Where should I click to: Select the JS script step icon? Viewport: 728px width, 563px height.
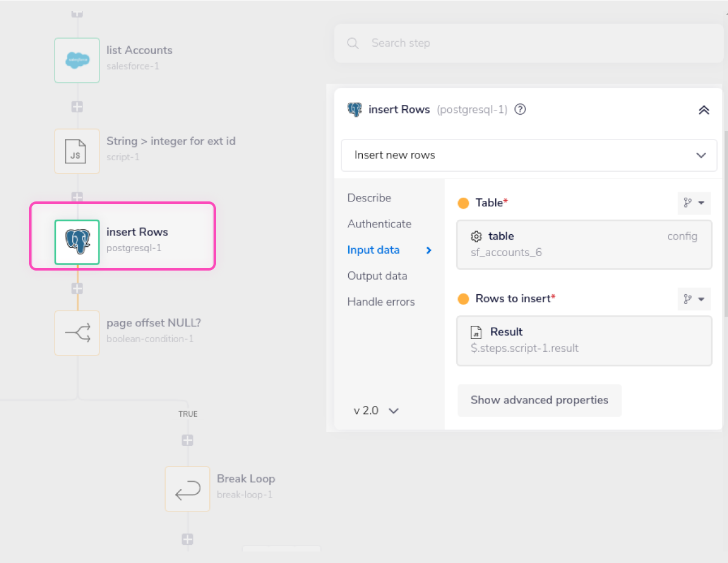click(x=77, y=151)
